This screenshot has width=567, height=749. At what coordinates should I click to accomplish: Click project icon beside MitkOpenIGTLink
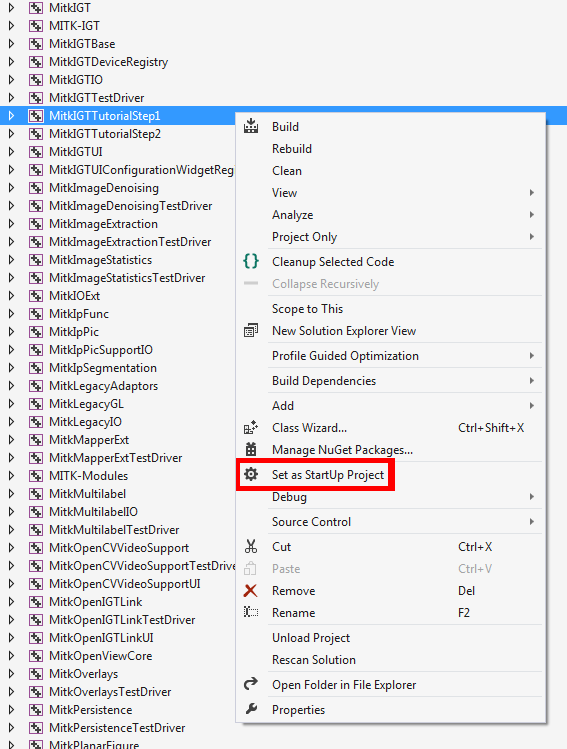click(35, 602)
